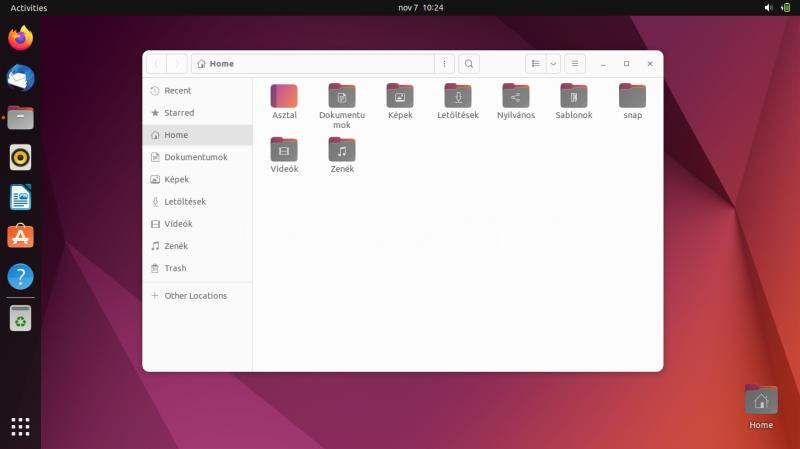Open Trash from the sidebar
Viewport: 800px width, 449px height.
pyautogui.click(x=175, y=268)
